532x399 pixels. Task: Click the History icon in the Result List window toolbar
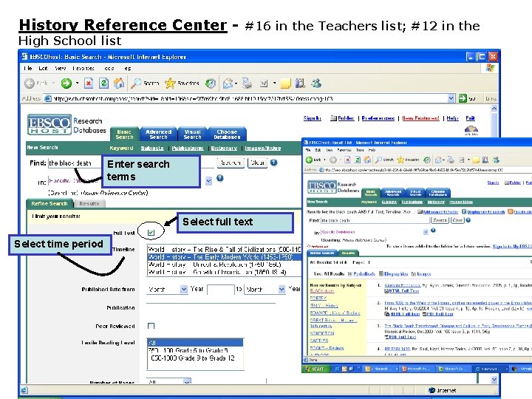click(x=427, y=160)
